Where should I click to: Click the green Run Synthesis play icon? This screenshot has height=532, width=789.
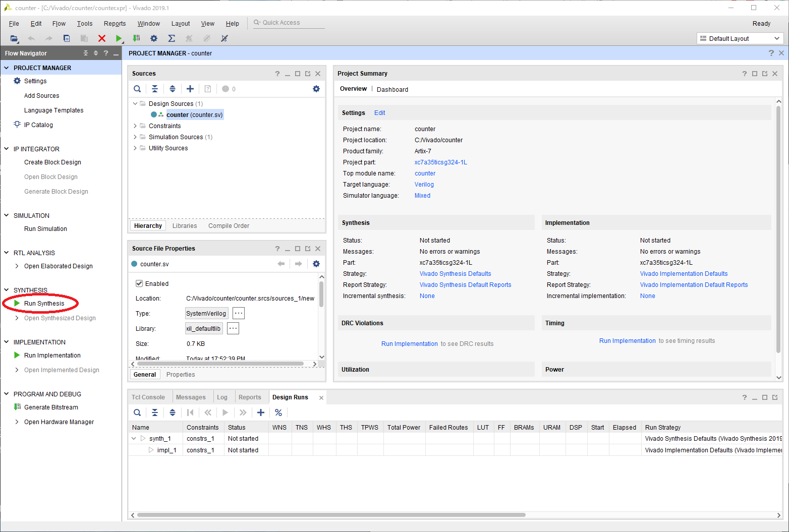[x=17, y=303]
